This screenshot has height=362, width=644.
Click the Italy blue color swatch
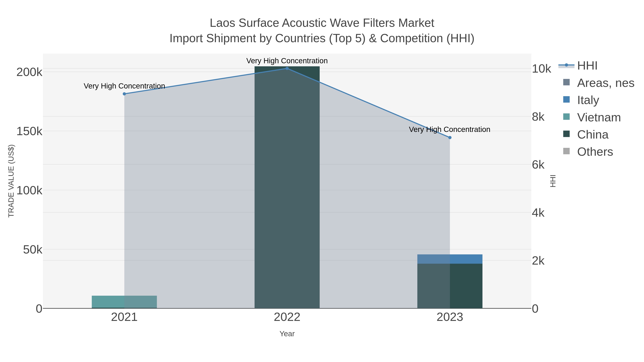(566, 99)
